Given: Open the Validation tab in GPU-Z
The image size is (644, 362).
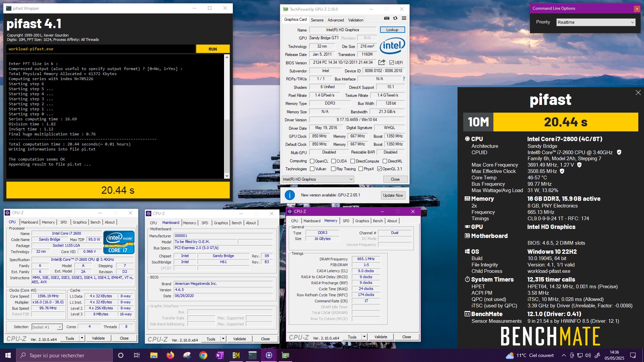Looking at the screenshot, I should (x=356, y=20).
